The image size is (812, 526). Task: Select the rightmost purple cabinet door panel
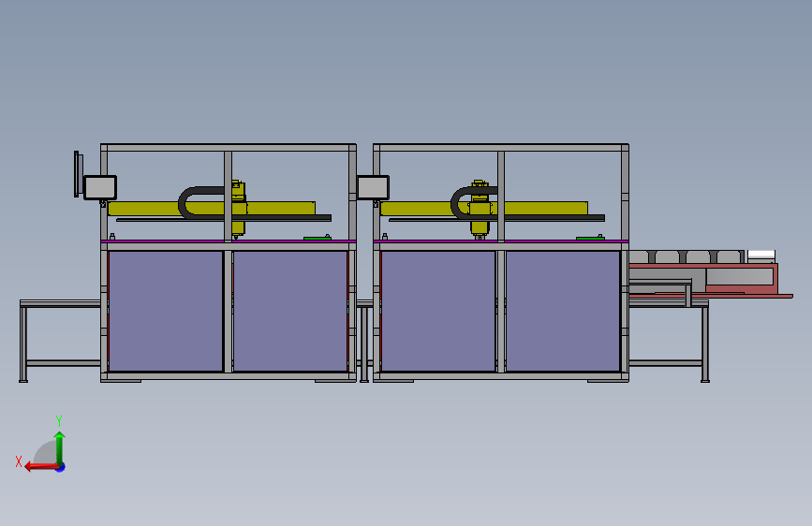coord(563,311)
